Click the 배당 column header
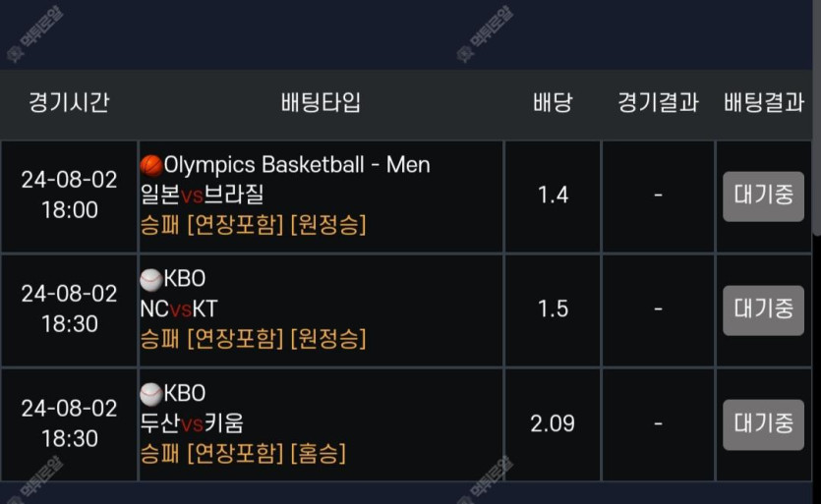 click(x=553, y=102)
